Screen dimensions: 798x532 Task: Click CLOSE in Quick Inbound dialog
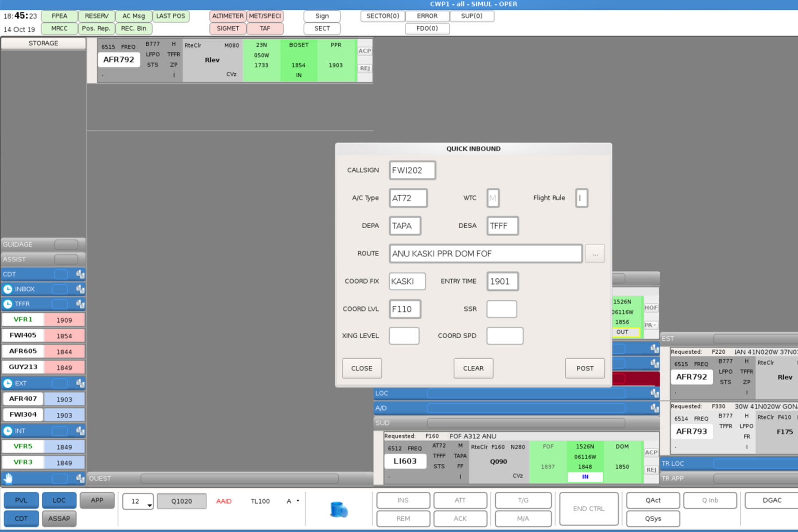(362, 368)
